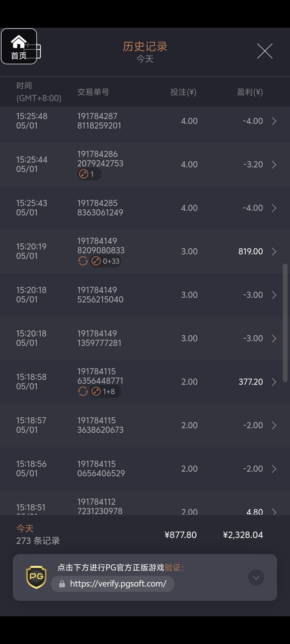Click the PG shield logo
The width and height of the screenshot is (290, 644).
click(36, 577)
